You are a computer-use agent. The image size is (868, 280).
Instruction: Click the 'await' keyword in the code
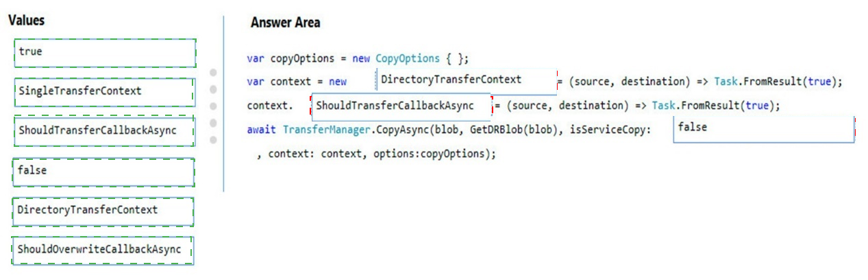262,130
